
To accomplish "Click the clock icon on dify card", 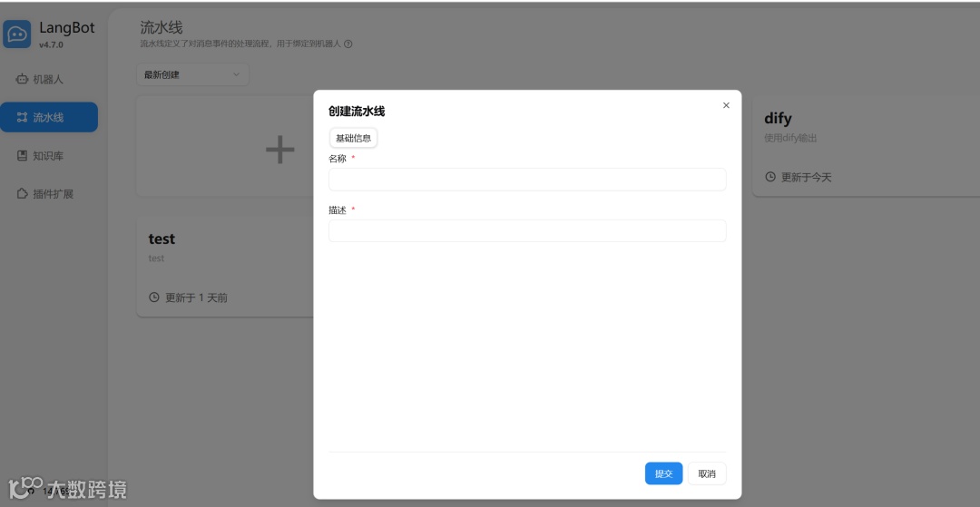I will tap(770, 177).
